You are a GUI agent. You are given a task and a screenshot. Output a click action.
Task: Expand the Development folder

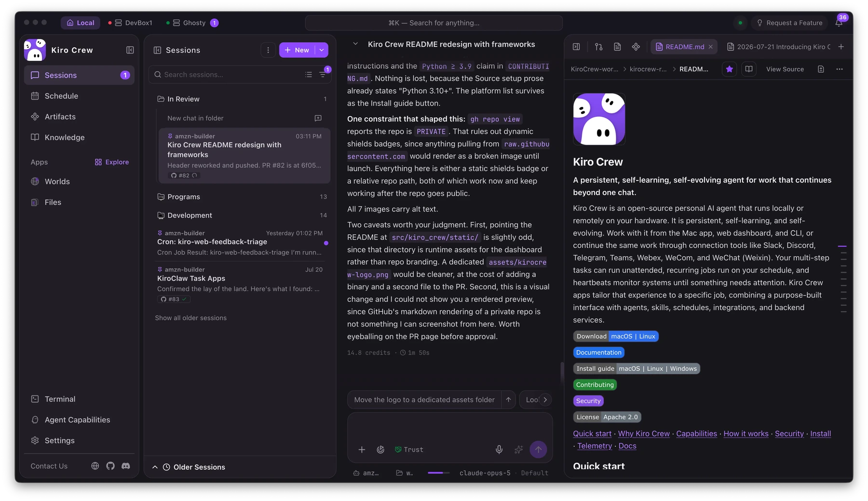[x=242, y=215]
